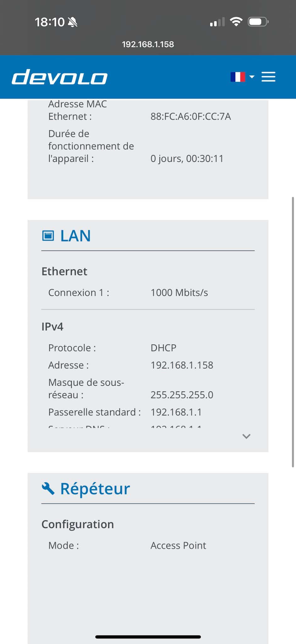Viewport: 296px width, 644px height.
Task: Tap the Wi-Fi status icon
Action: (236, 22)
